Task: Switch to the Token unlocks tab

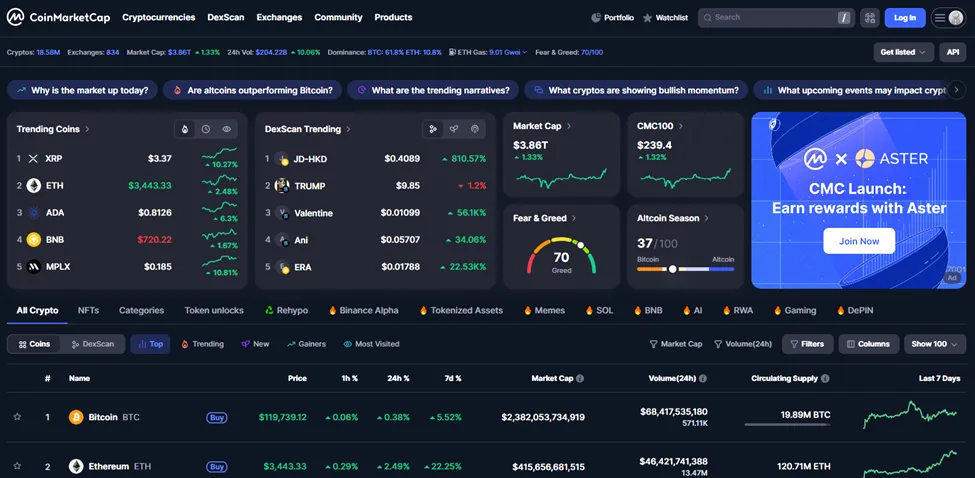Action: coord(214,310)
